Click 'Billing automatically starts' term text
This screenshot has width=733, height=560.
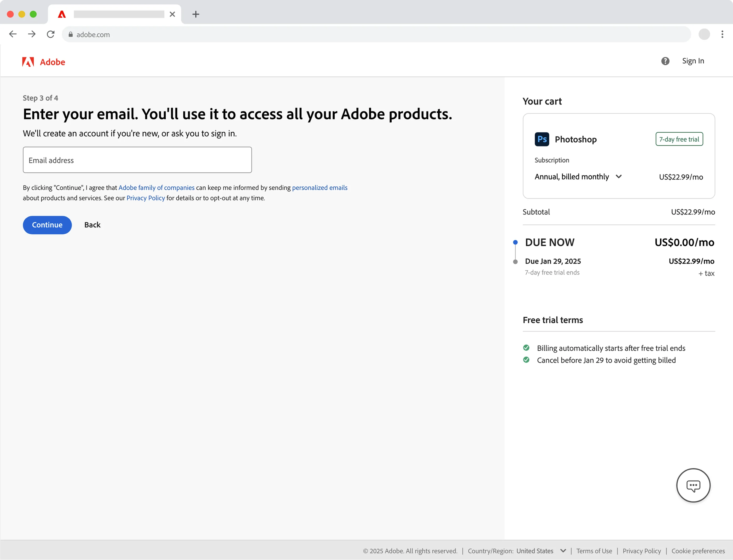[611, 348]
